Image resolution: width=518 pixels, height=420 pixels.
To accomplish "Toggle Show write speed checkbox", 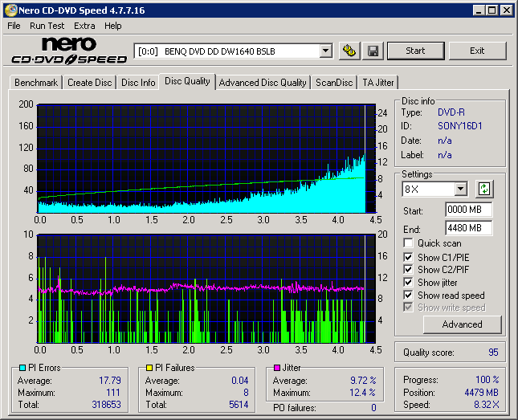I will [408, 308].
